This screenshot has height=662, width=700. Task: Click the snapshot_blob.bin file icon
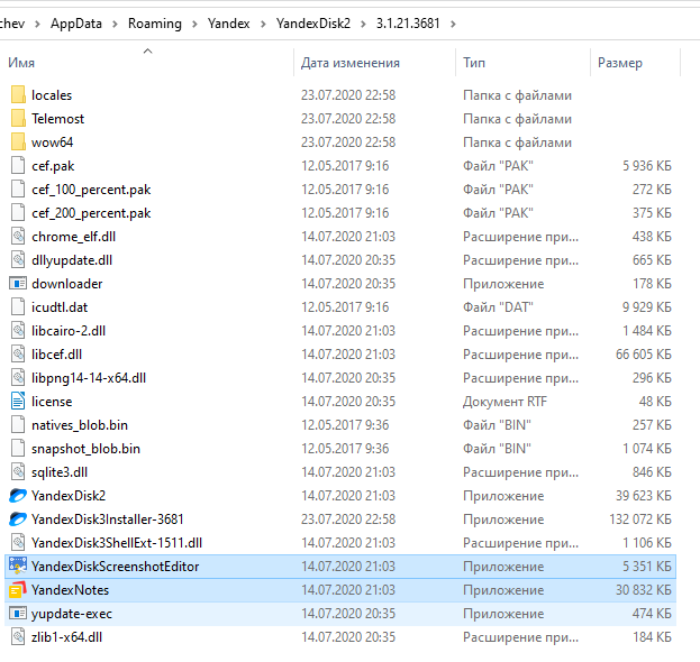click(x=18, y=449)
